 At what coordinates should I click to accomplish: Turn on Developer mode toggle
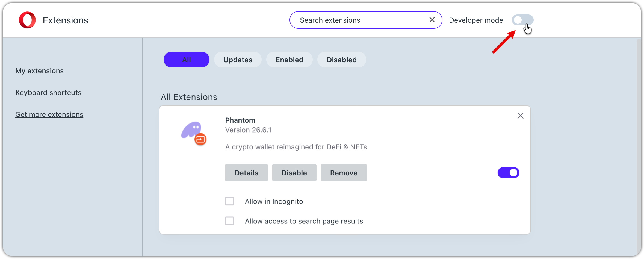522,20
